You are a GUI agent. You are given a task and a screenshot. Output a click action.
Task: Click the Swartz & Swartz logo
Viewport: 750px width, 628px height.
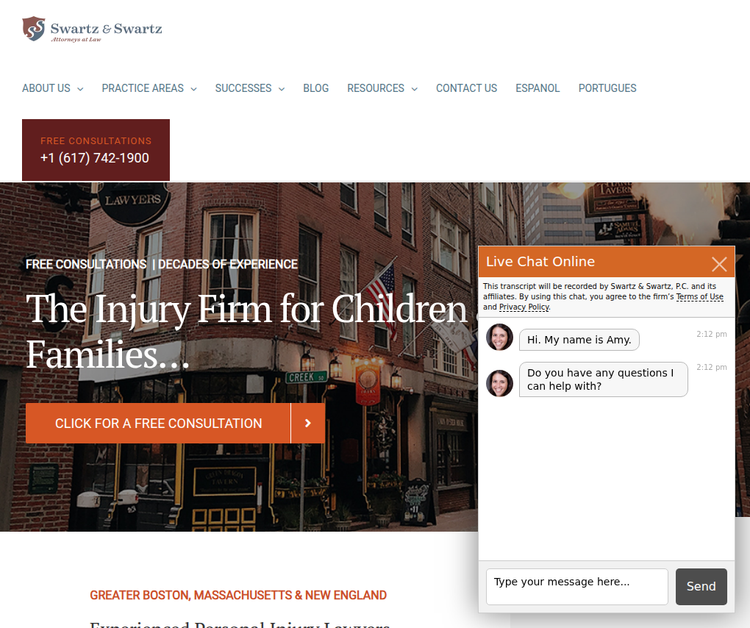(92, 29)
